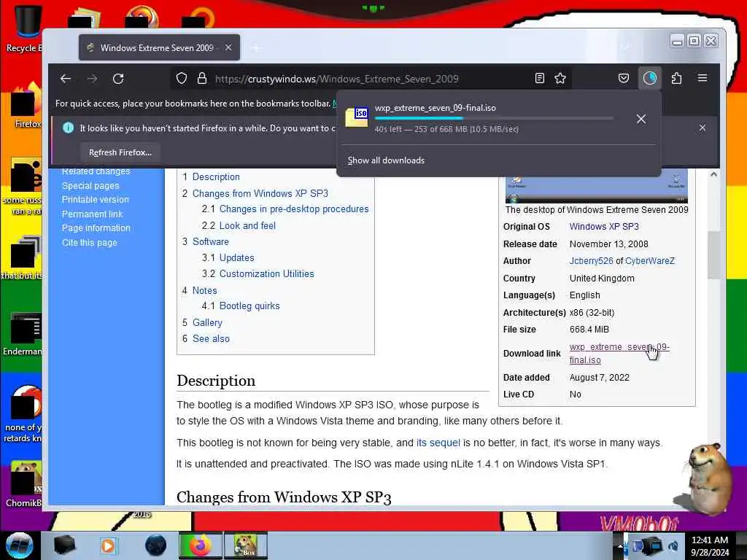Click the download progress bar

(494, 118)
